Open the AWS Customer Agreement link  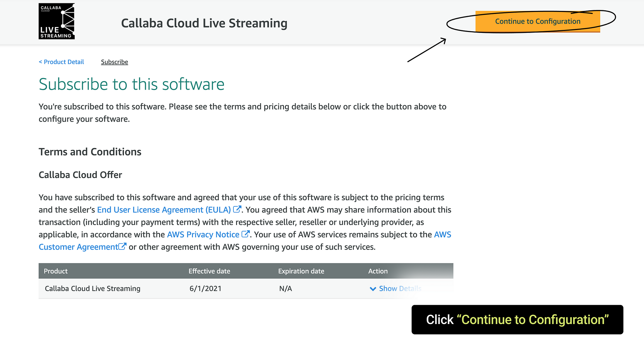[x=78, y=247]
